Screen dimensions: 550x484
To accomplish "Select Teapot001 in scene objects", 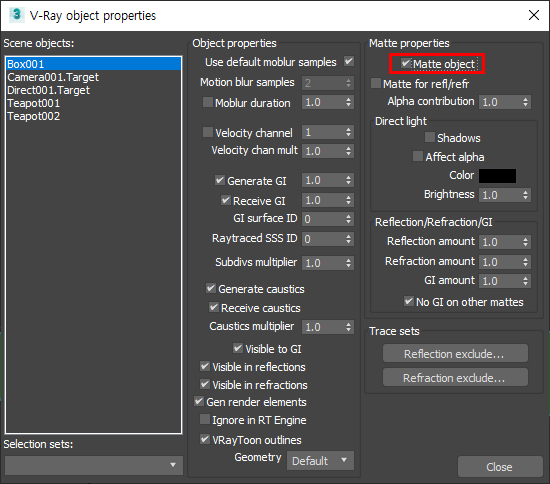I will [x=93, y=103].
